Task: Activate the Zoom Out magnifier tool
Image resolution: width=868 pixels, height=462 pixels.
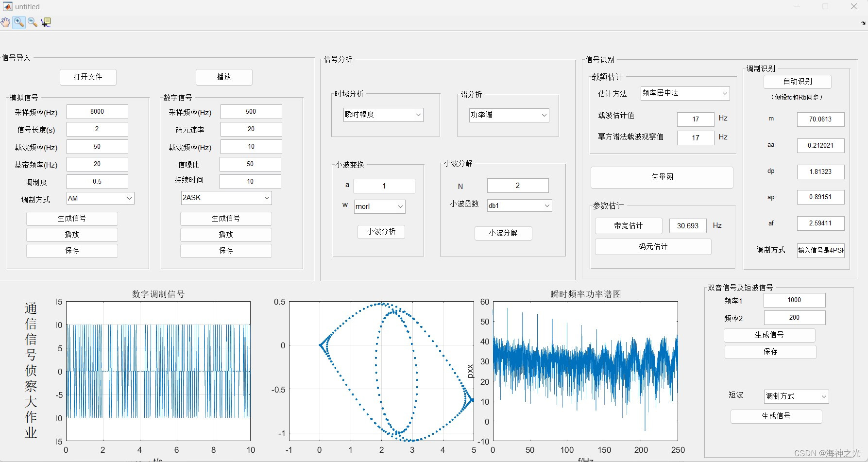Action: coord(33,22)
